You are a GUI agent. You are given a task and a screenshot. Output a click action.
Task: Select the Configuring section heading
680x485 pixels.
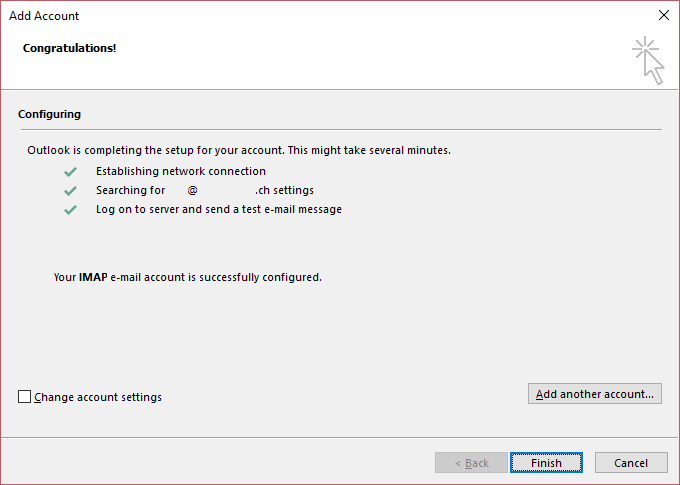tap(49, 114)
